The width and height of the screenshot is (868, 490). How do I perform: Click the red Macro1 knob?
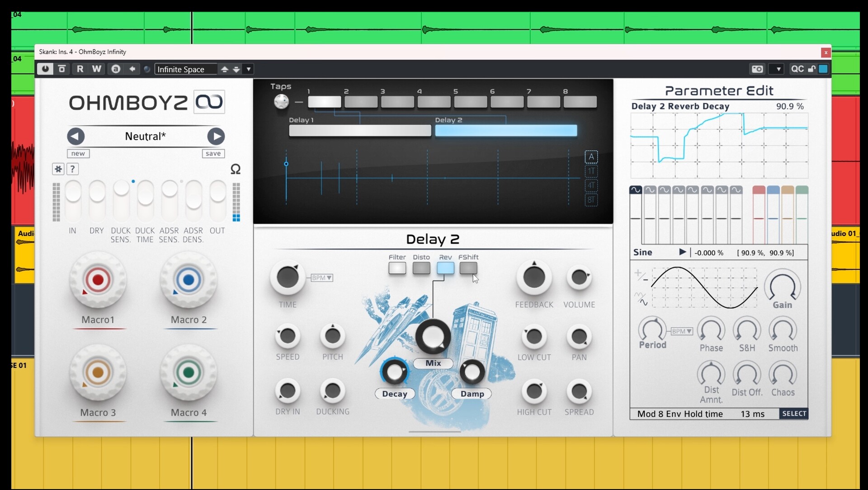pyautogui.click(x=98, y=280)
